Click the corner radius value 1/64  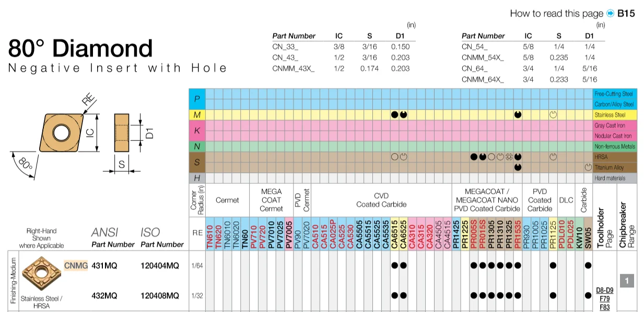pos(197,266)
